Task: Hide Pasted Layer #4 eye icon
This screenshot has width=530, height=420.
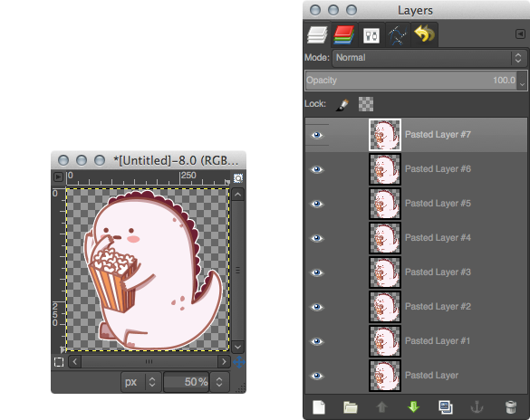Action: (x=317, y=238)
